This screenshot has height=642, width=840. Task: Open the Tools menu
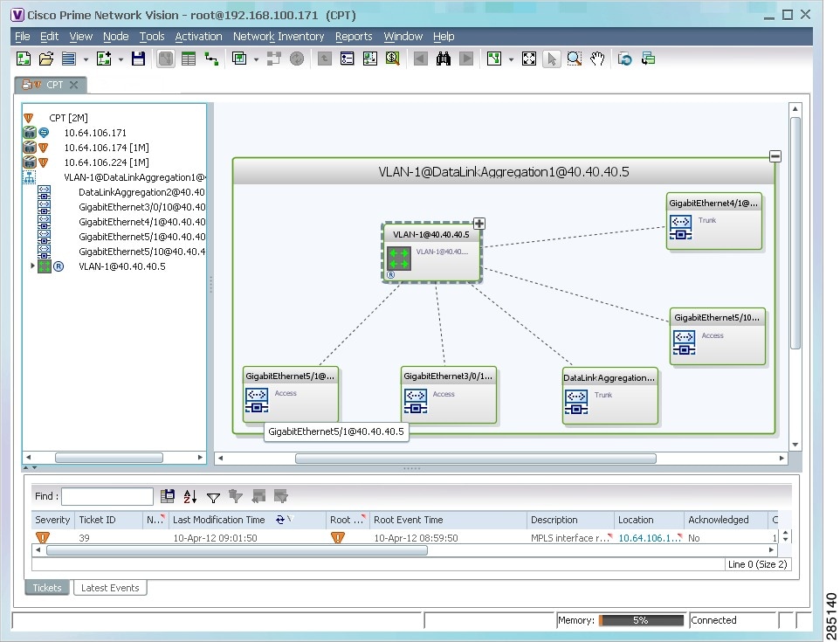pyautogui.click(x=152, y=37)
